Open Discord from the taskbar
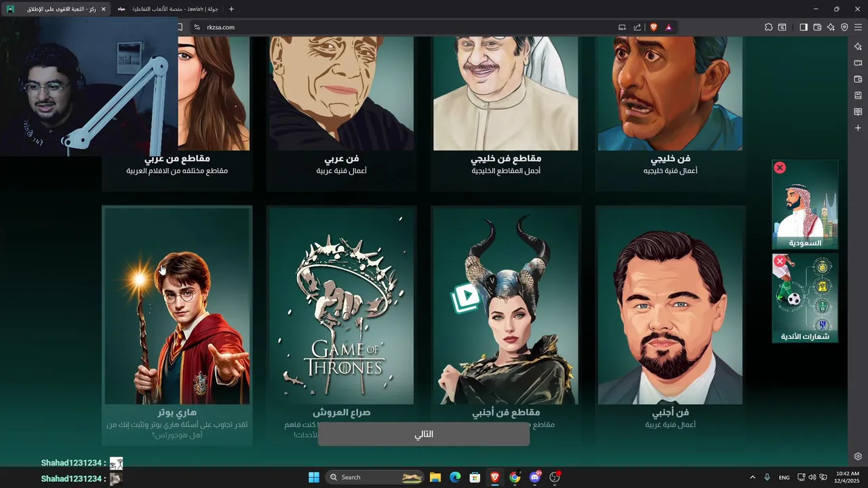 (x=535, y=477)
